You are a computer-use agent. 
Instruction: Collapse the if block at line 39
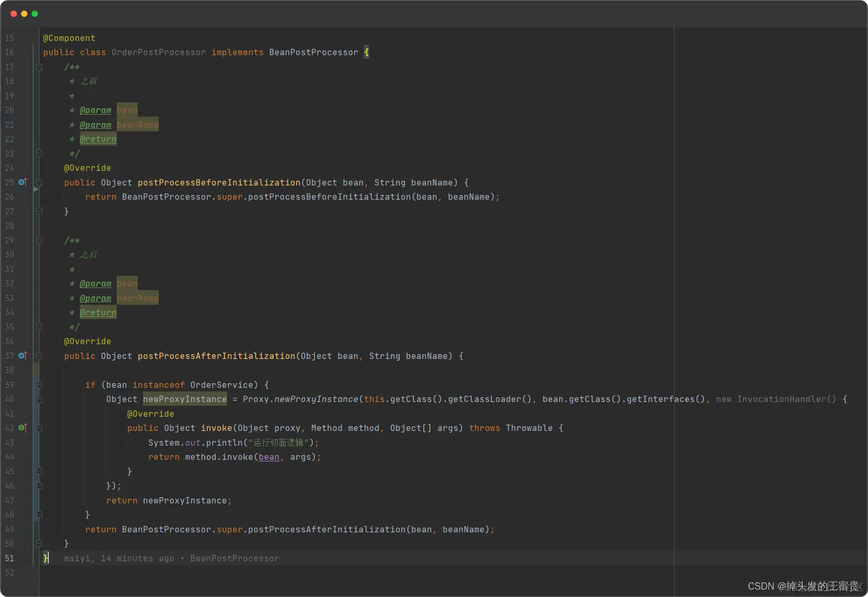tap(39, 385)
